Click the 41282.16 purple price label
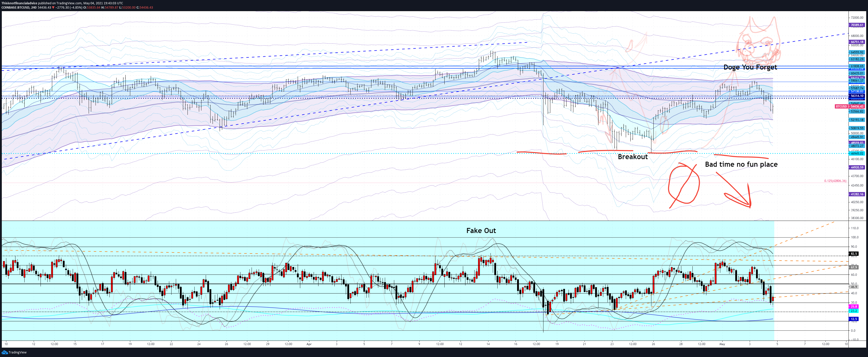Screen dimensions: 868x357 pyautogui.click(x=857, y=194)
